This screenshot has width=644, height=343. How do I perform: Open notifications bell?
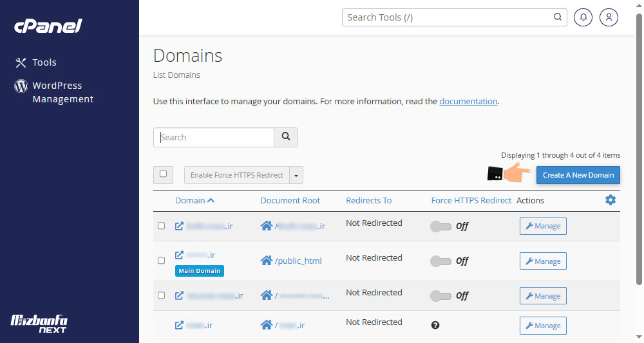click(x=583, y=17)
